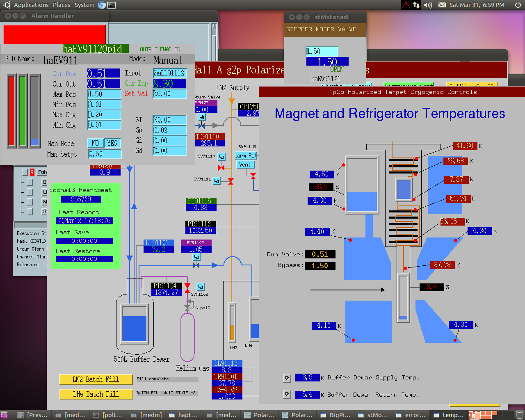525x420 pixels.
Task: Click the green Cur Inp bar indicator
Action: [23, 111]
